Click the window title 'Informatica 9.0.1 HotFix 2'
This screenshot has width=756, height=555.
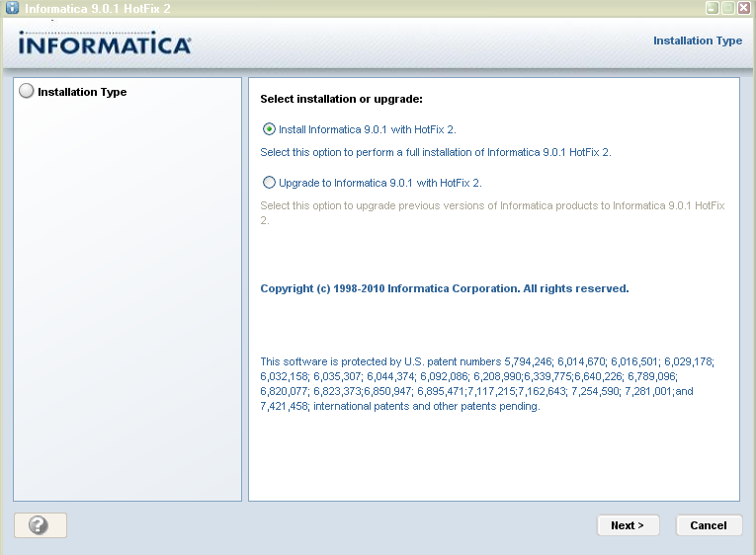click(x=98, y=9)
